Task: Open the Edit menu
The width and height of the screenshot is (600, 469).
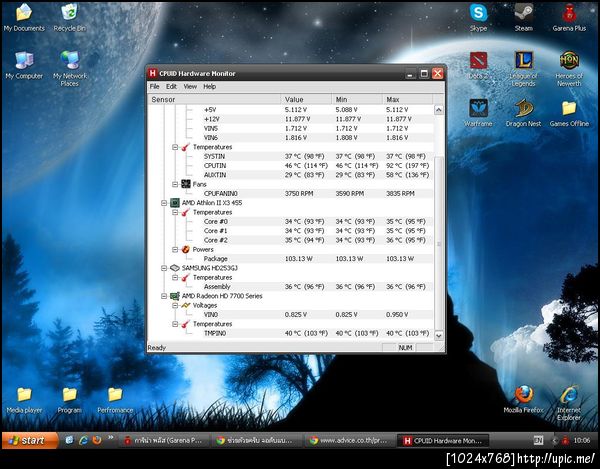Action: click(x=171, y=86)
